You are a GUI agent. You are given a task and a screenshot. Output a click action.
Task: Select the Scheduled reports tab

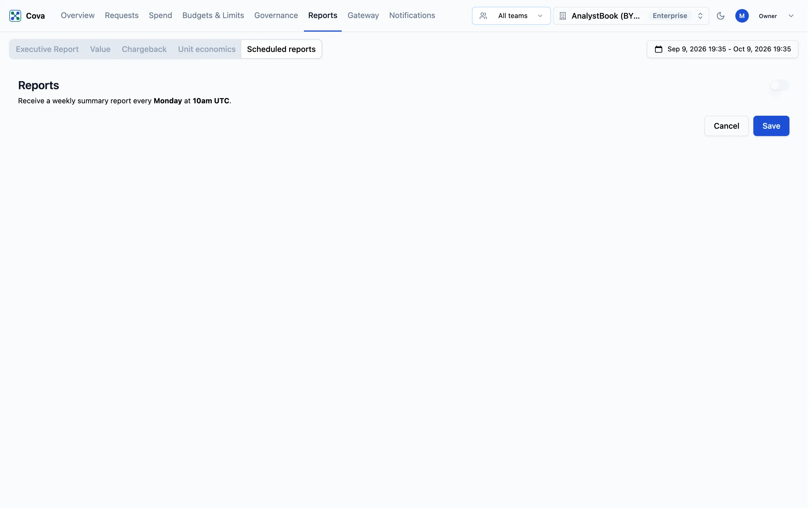pyautogui.click(x=281, y=49)
